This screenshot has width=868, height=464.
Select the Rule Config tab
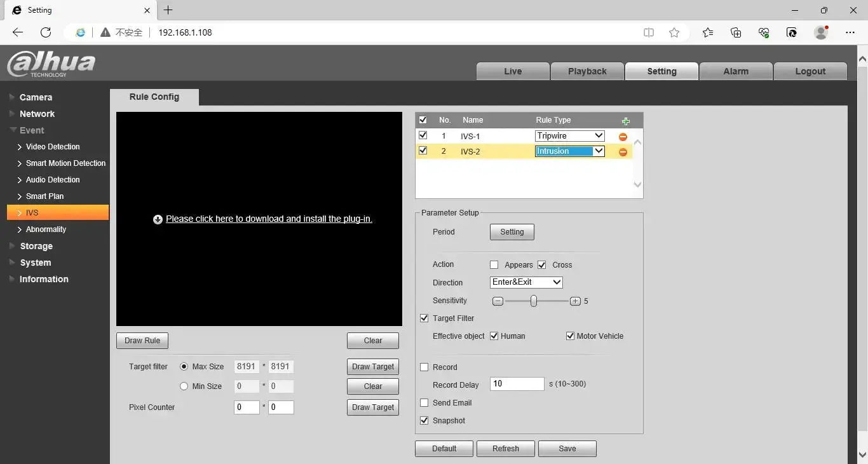[x=154, y=97]
